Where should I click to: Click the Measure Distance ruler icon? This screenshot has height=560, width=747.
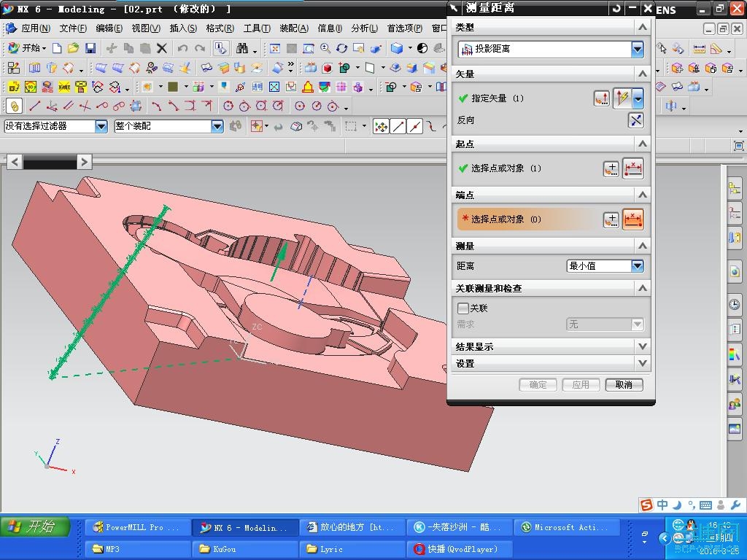pos(699,48)
